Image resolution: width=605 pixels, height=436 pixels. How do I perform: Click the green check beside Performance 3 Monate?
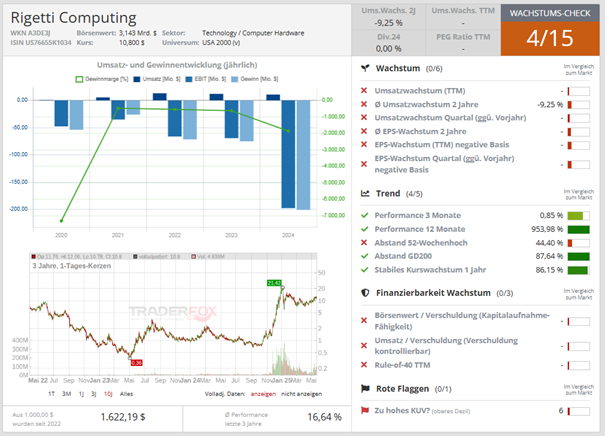365,215
